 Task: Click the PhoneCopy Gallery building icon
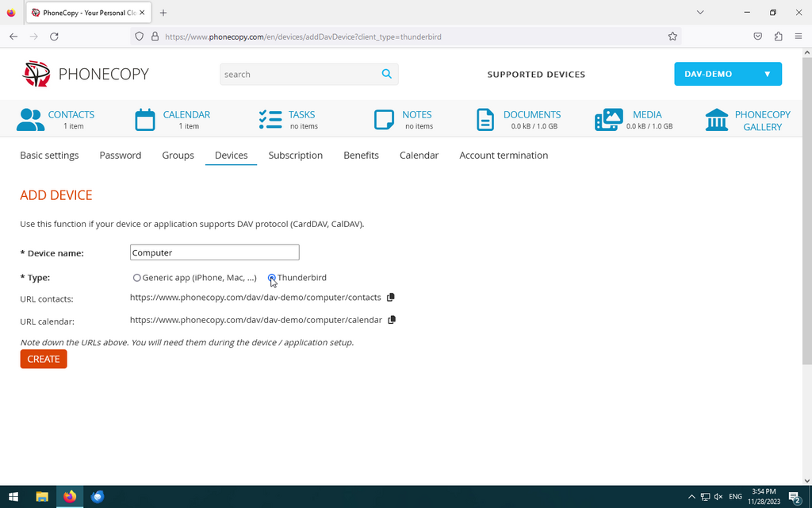coord(717,120)
